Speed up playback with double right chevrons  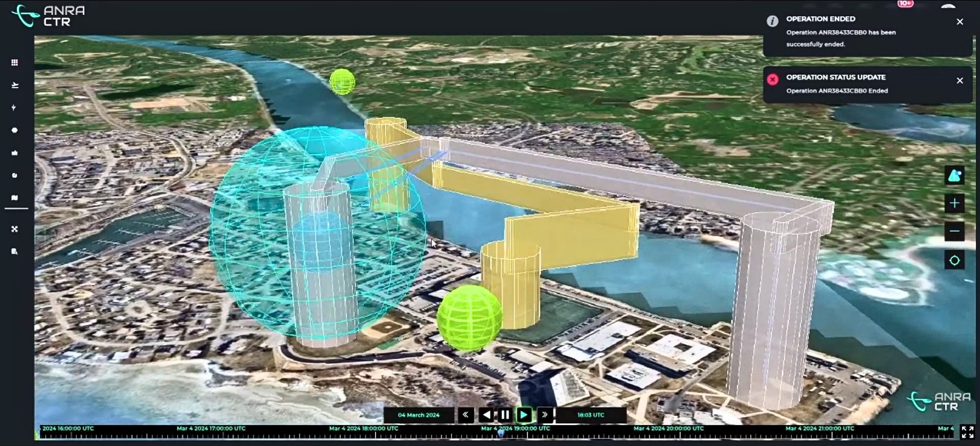(545, 415)
